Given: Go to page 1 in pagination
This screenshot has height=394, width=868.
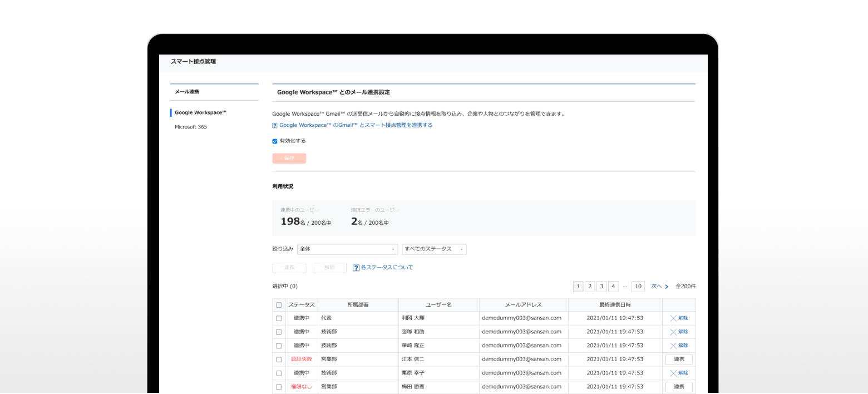Looking at the screenshot, I should 578,287.
